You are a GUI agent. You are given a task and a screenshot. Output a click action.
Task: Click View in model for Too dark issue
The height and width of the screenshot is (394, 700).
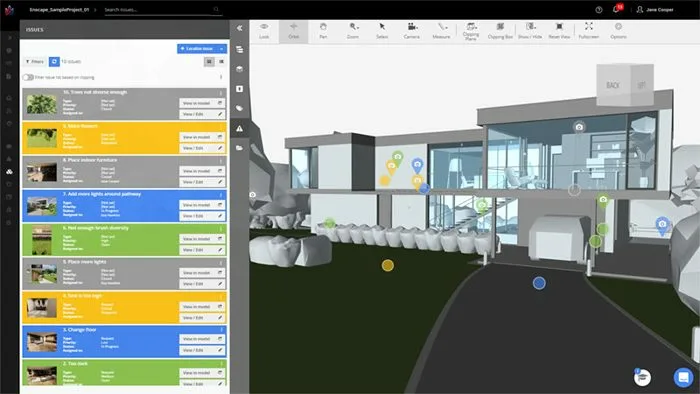coord(202,373)
